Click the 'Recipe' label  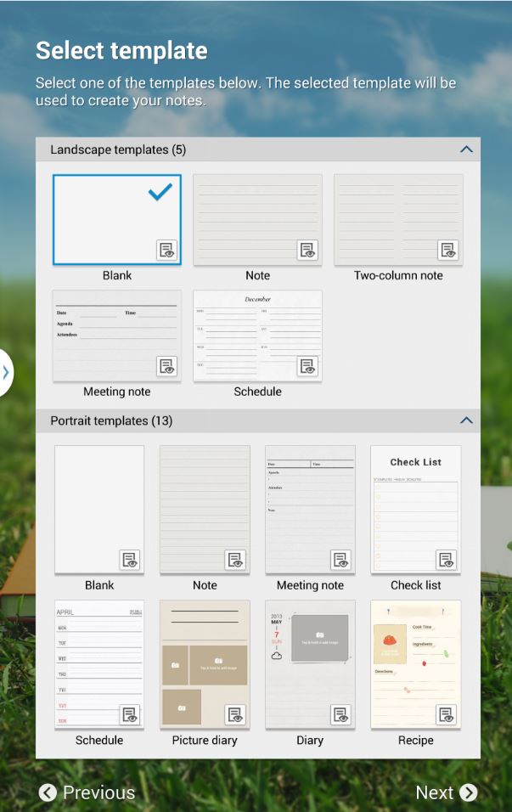pos(416,740)
